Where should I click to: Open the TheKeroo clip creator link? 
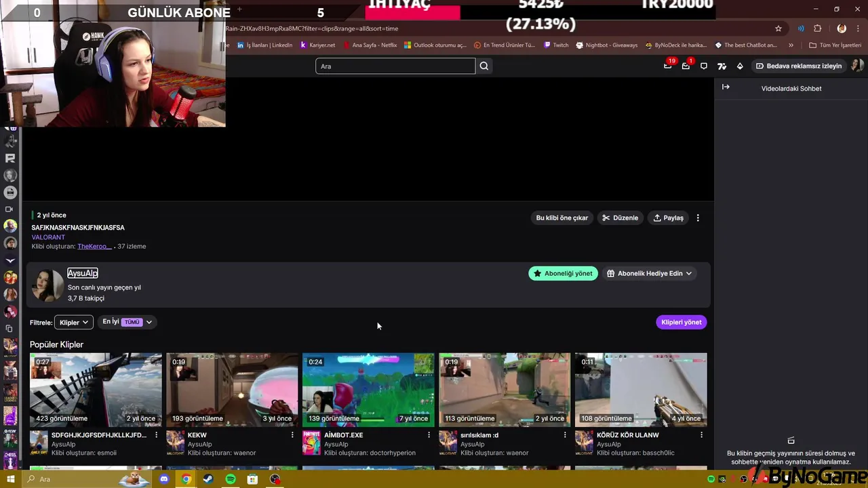[94, 246]
